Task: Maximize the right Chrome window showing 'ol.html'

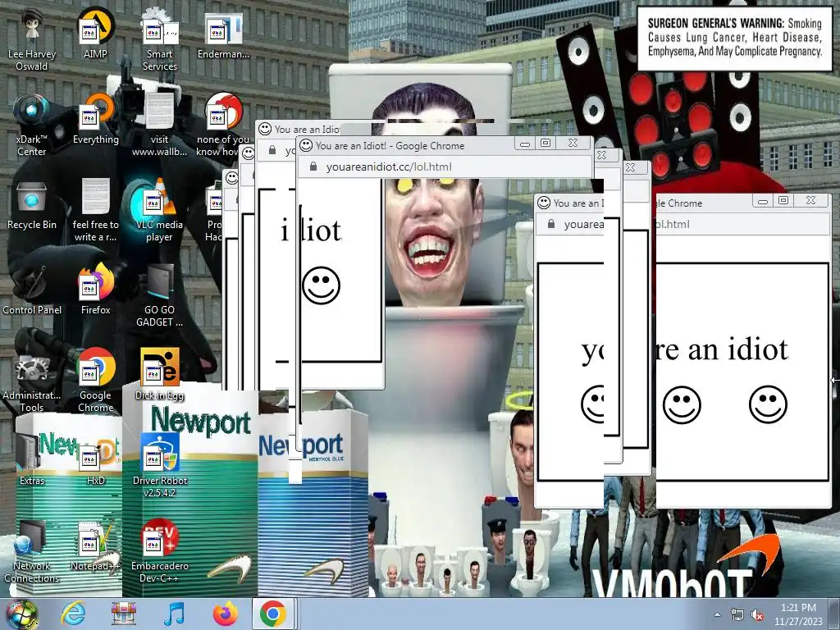Action: [783, 200]
